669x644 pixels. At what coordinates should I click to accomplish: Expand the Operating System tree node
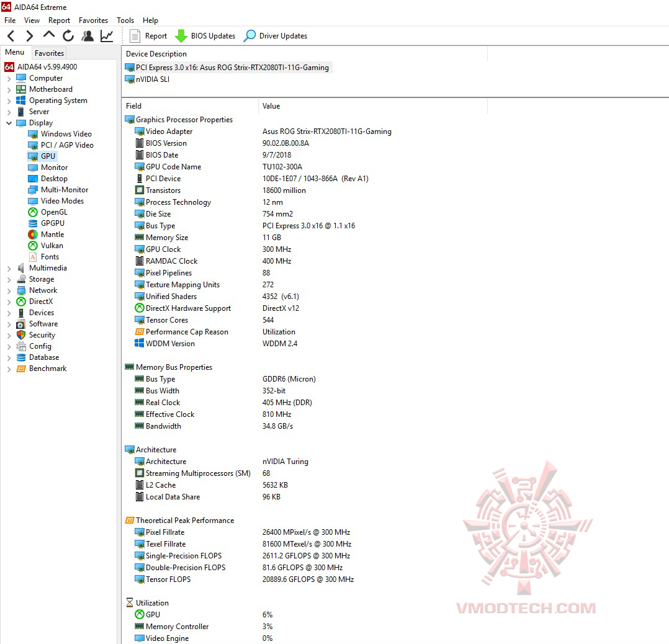click(x=9, y=101)
